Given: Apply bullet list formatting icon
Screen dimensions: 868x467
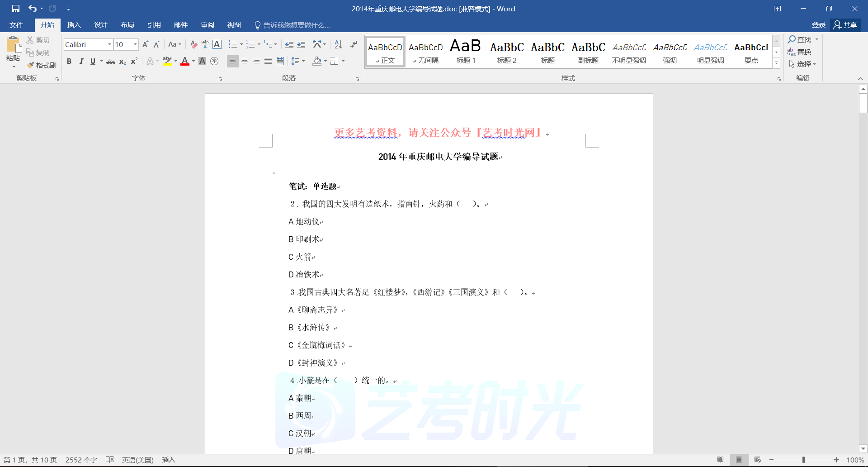Looking at the screenshot, I should [232, 44].
